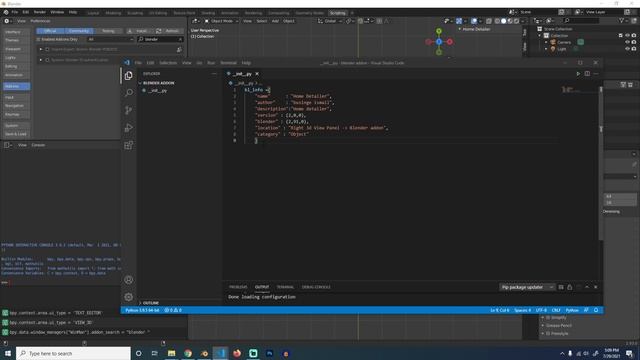
Task: Open the Search view in the VS Code activity bar
Action: [129, 93]
